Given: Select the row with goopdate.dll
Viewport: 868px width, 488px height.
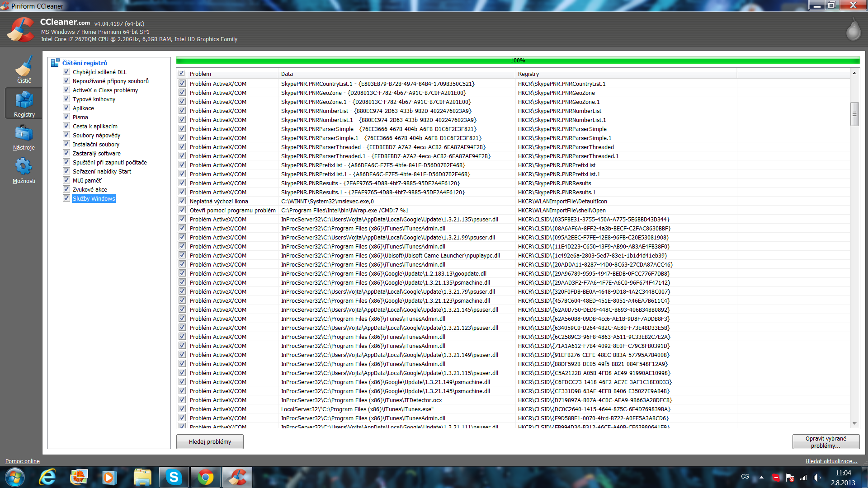Looking at the screenshot, I should click(x=513, y=273).
